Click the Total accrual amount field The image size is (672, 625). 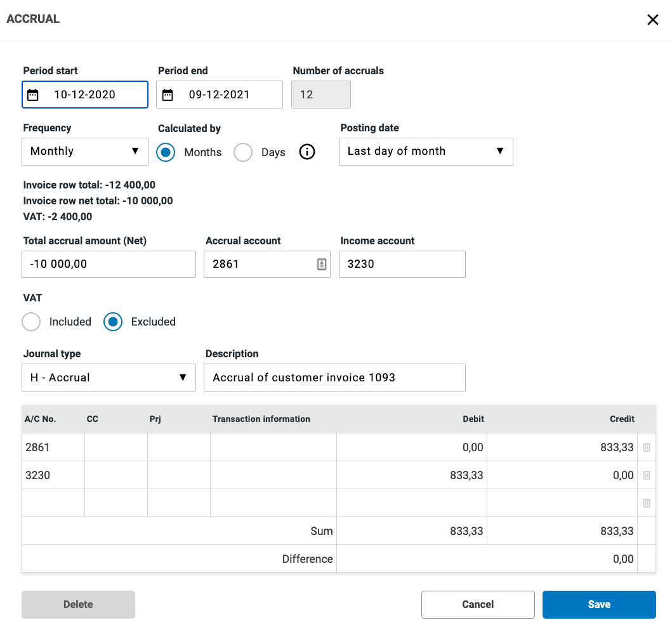tap(109, 265)
